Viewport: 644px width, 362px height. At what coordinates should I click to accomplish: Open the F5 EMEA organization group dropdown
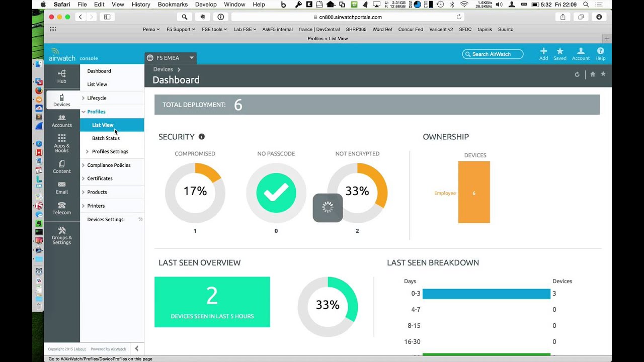tap(170, 58)
